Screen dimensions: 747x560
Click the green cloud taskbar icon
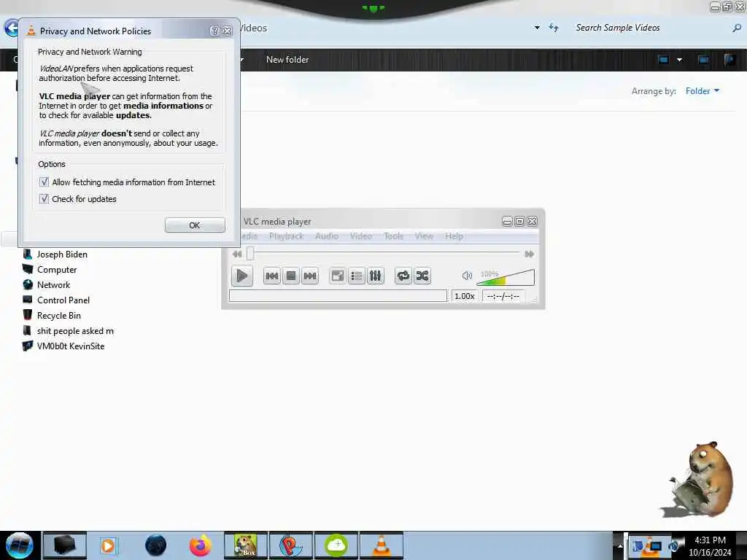point(336,545)
